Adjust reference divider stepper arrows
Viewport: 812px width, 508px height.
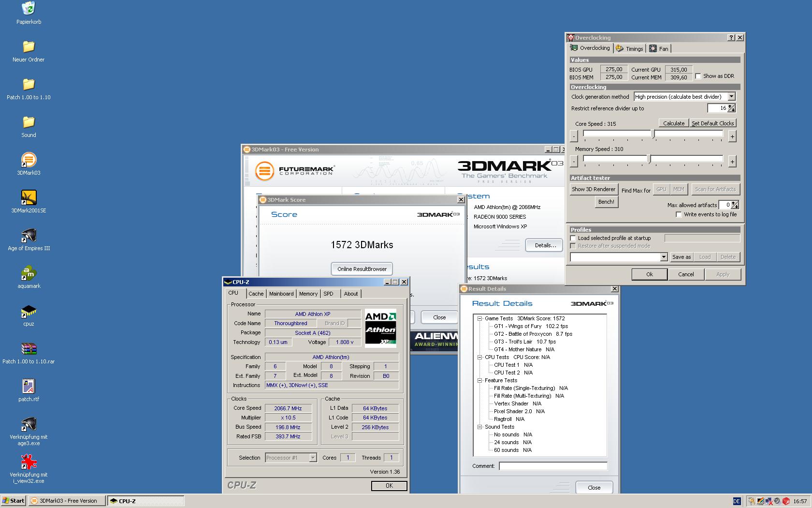coord(732,108)
